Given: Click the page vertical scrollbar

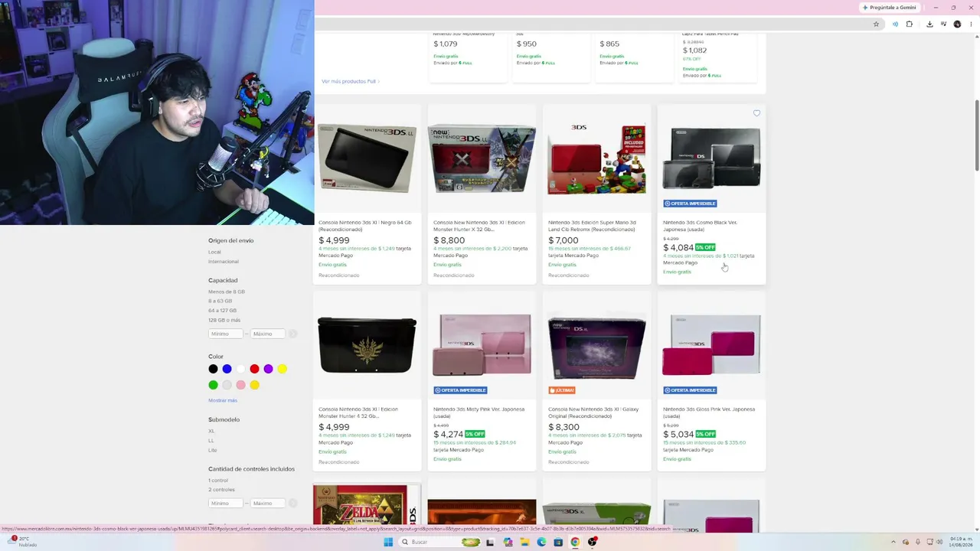Looking at the screenshot, I should coord(976,134).
